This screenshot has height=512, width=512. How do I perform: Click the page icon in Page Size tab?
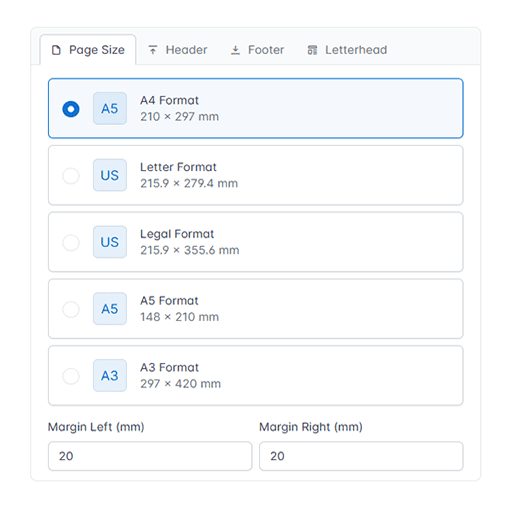pos(56,50)
